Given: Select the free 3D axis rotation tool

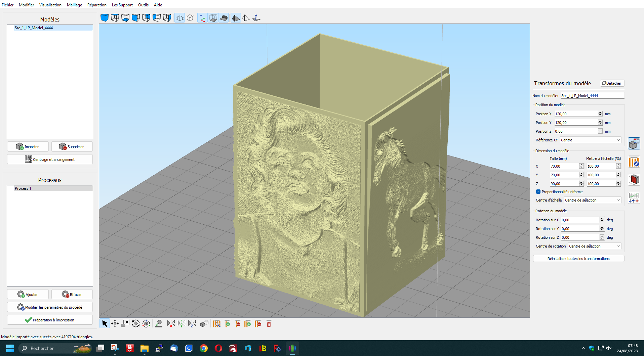Looking at the screenshot, I should pyautogui.click(x=146, y=324).
